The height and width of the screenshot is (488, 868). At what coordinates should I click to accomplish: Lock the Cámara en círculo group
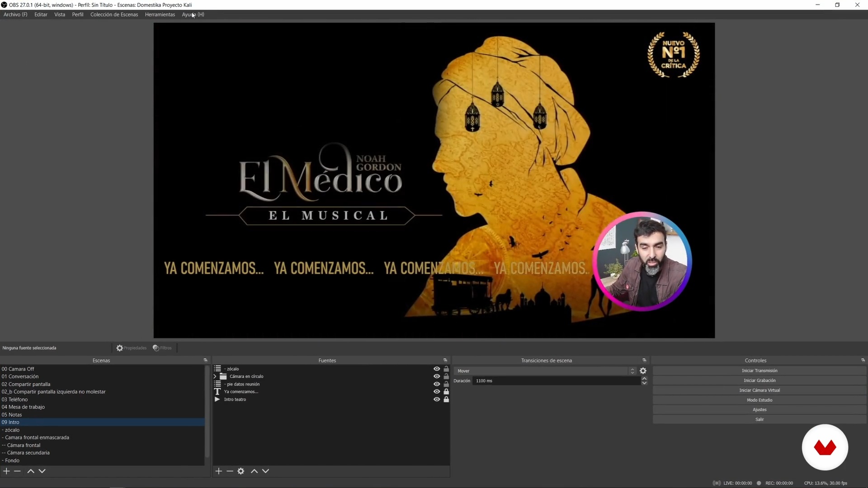(x=446, y=376)
